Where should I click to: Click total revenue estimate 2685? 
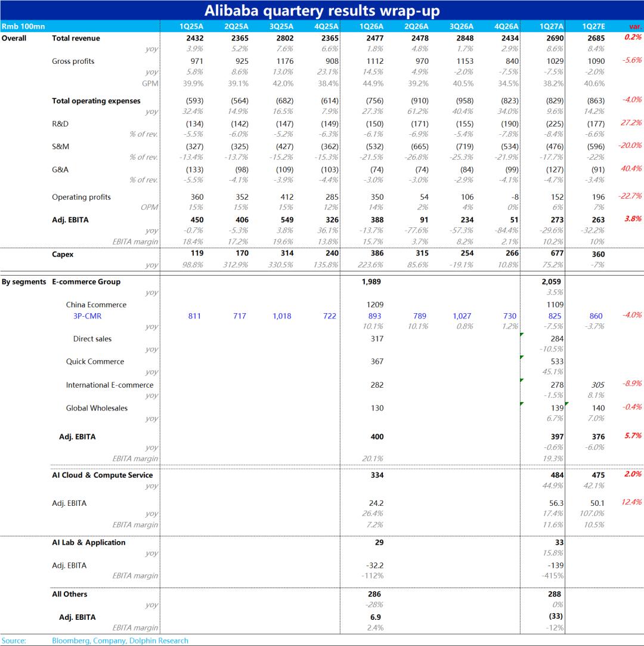pyautogui.click(x=596, y=38)
